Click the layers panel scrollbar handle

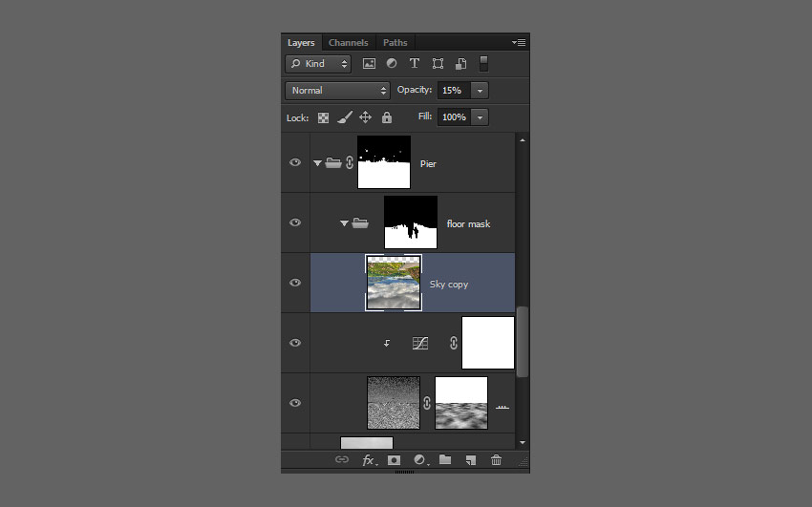point(523,342)
